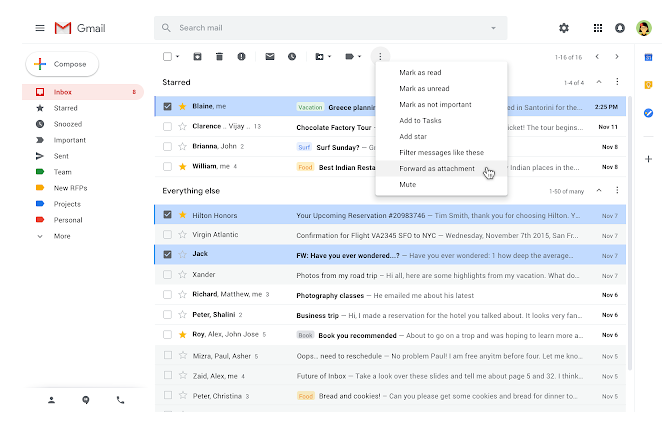Open the Move to folder dropdown
Image resolution: width=667 pixels, height=422 pixels.
323,57
